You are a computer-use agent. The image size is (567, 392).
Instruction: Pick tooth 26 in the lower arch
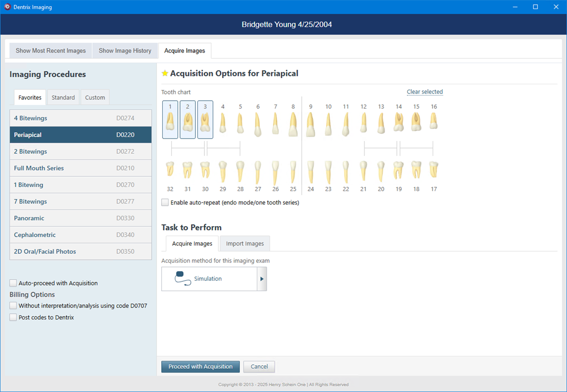[x=276, y=173]
